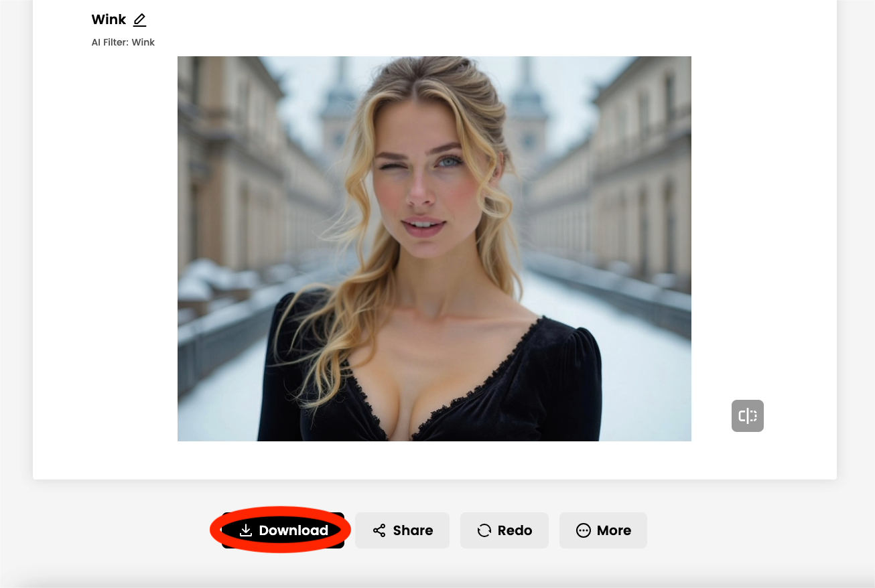Click the Download label text
This screenshot has height=588, width=875.
293,530
